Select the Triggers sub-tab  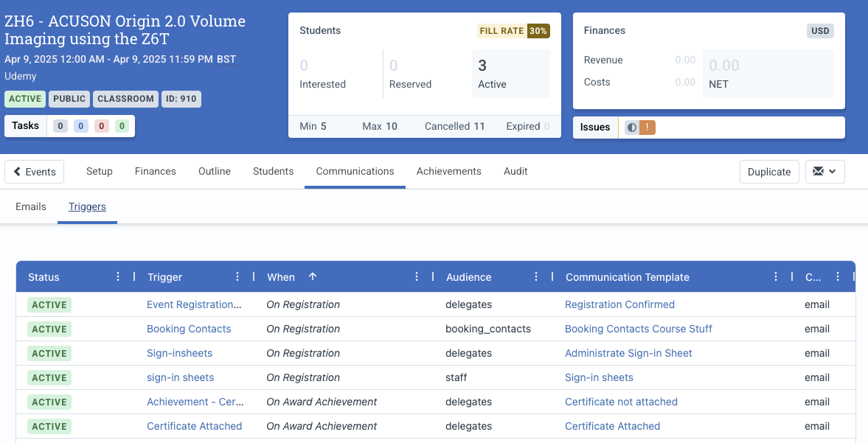[87, 206]
